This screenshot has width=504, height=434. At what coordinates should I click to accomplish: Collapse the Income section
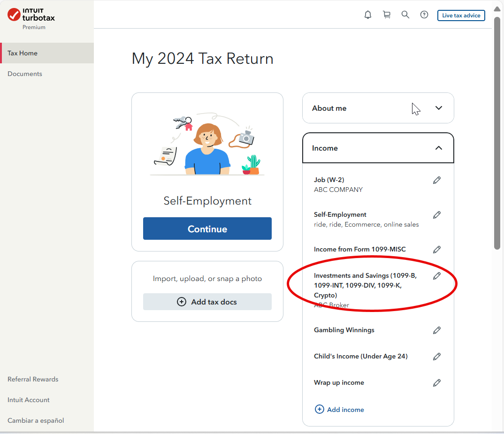pyautogui.click(x=439, y=148)
